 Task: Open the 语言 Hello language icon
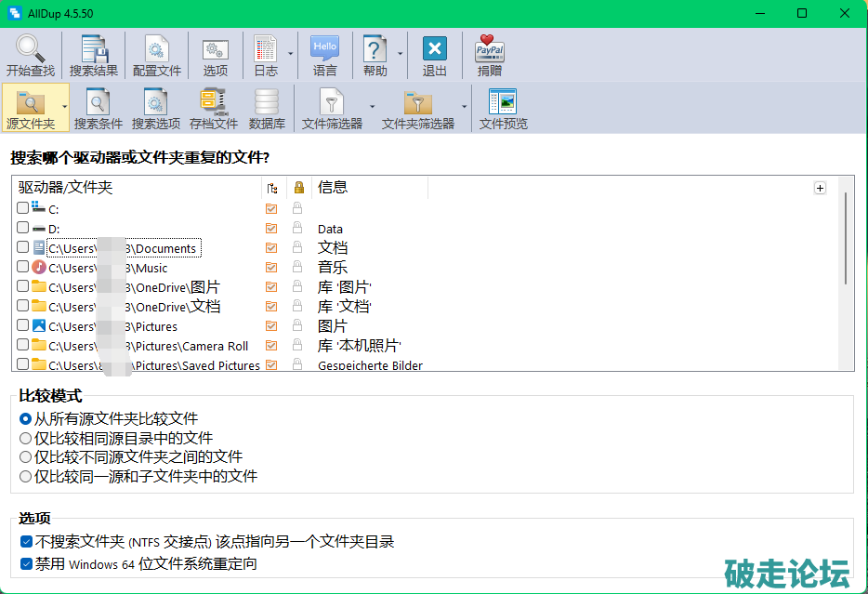point(324,49)
